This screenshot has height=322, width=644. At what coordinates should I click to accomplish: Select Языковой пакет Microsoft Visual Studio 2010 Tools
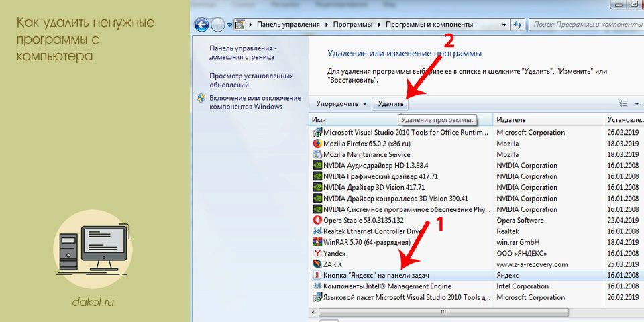pos(407,297)
